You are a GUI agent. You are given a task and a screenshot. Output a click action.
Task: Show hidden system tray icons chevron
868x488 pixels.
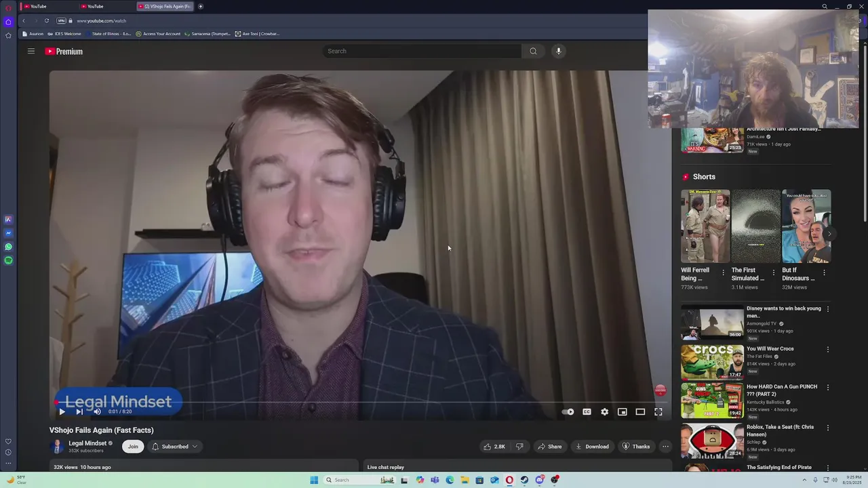click(804, 480)
